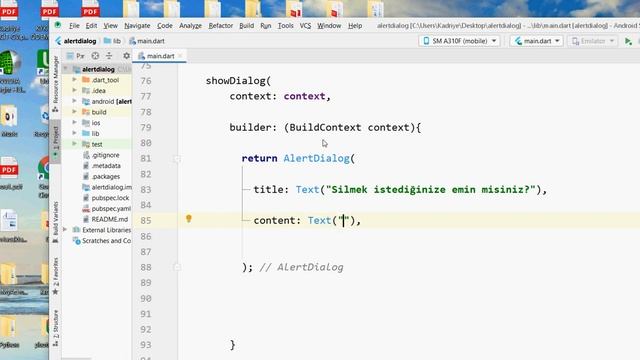Click the collapse-all icon in project panel
This screenshot has height=360, width=640.
coord(109,56)
